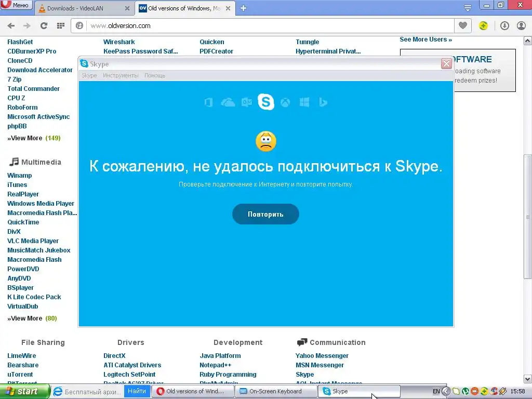
Task: Click See More Users link
Action: 426,39
